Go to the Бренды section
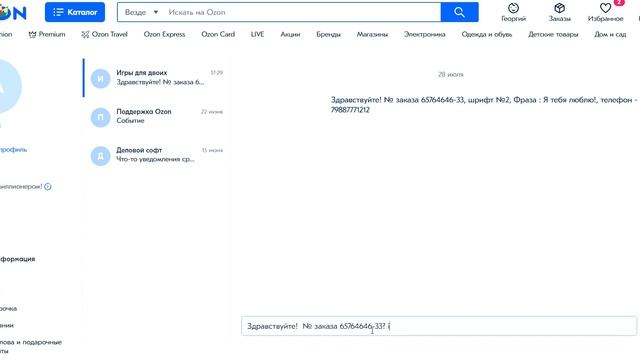The image size is (640, 360). coord(329,34)
